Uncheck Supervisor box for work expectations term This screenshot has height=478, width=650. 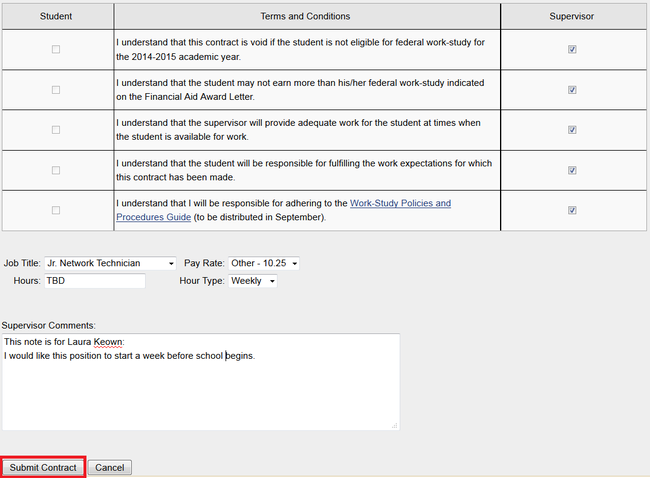[572, 170]
